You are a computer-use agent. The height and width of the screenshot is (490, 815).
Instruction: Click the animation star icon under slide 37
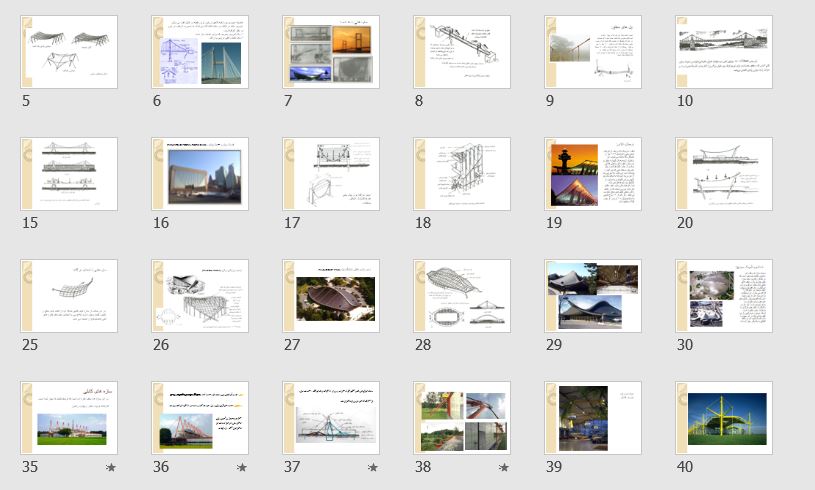click(x=373, y=467)
